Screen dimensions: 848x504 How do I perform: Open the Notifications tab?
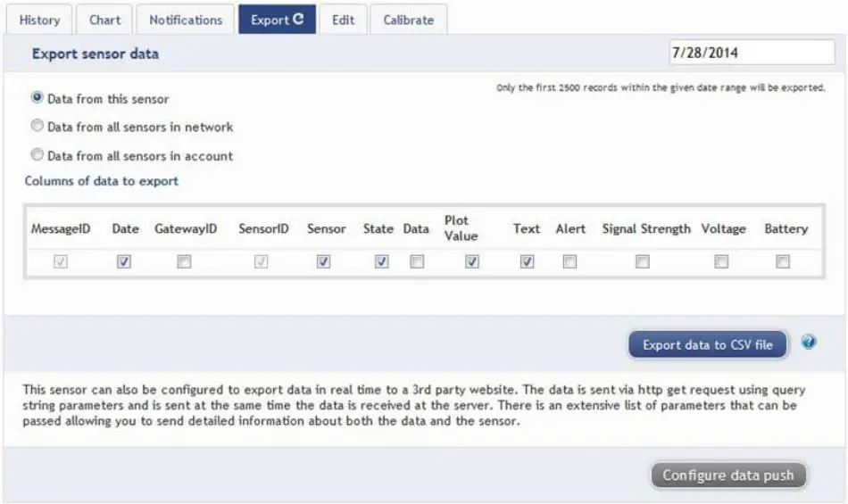tap(186, 20)
